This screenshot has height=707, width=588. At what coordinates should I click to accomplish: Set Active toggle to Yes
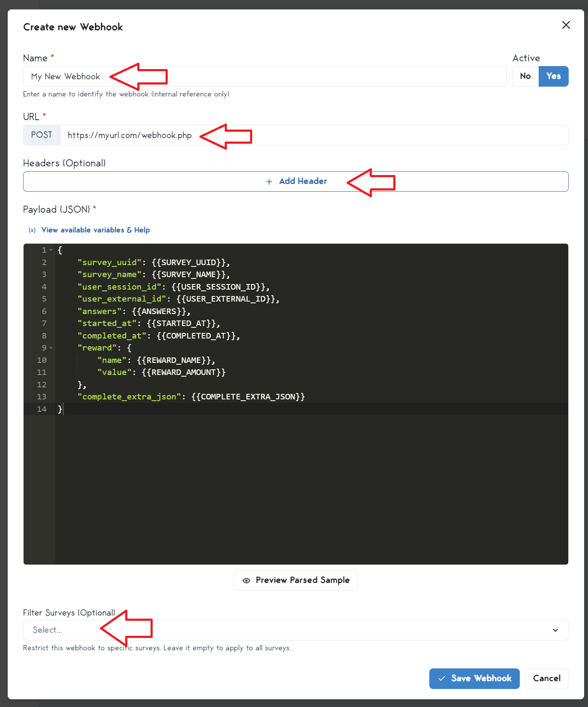pyautogui.click(x=553, y=76)
